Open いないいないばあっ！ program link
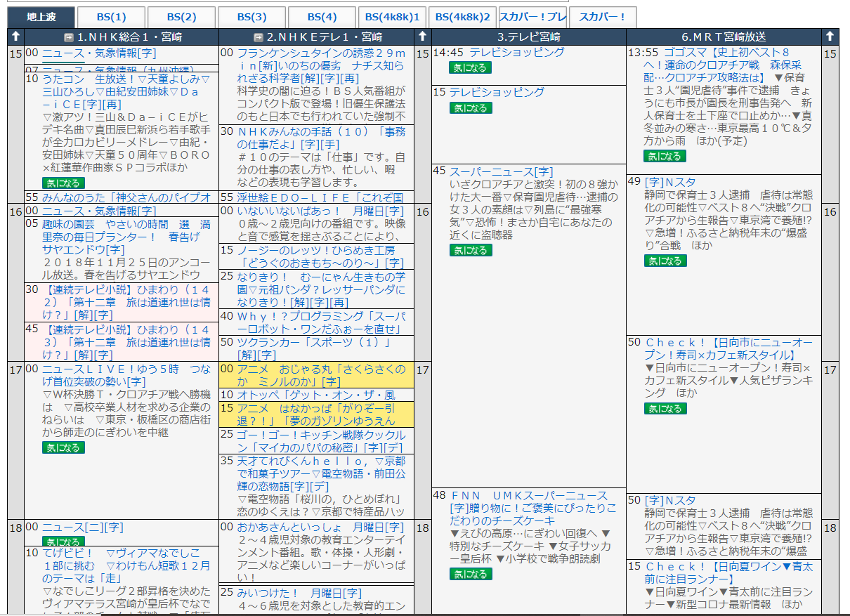This screenshot has width=850, height=616. [320, 211]
